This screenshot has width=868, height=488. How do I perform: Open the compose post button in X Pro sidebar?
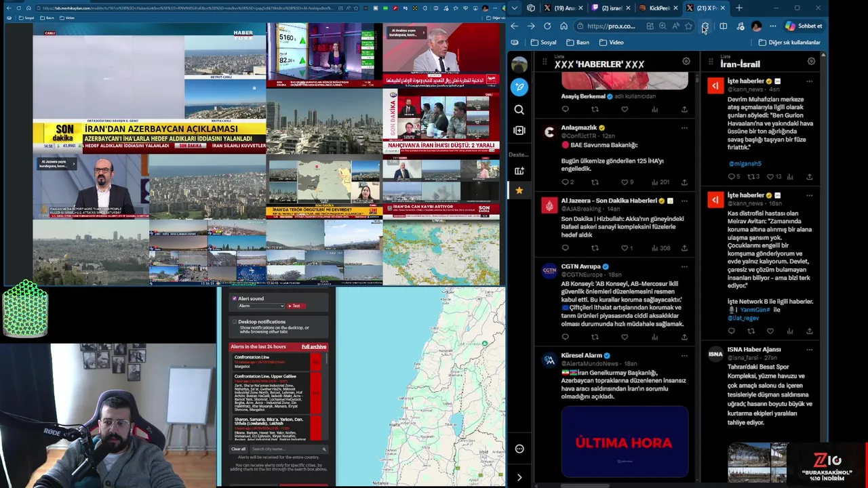(x=519, y=87)
